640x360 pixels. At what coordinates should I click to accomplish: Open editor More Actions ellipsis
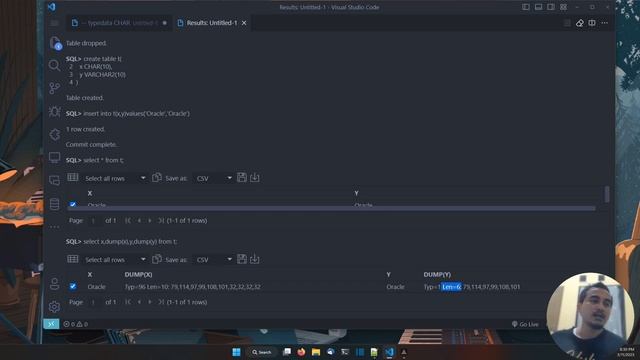click(x=604, y=23)
